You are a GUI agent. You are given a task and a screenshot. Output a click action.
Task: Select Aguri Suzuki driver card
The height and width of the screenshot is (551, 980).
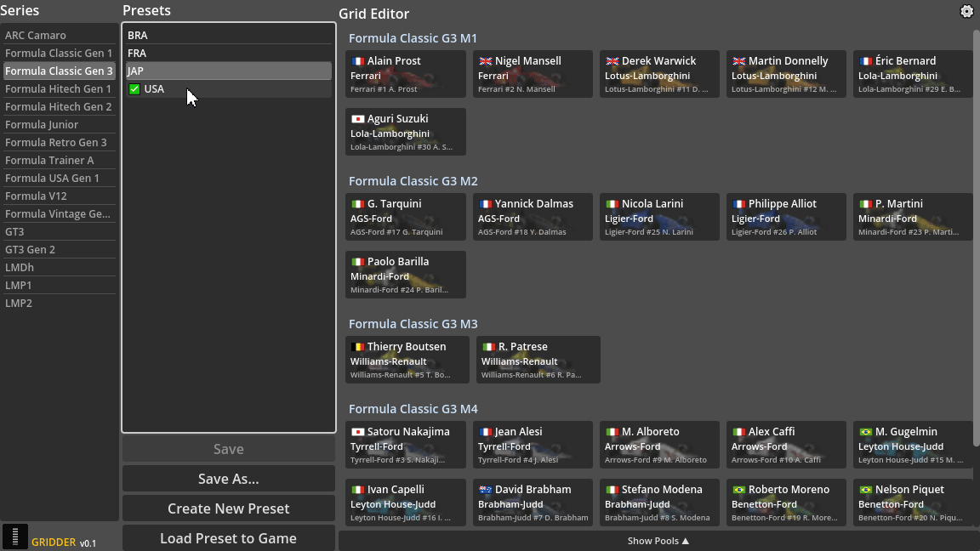pyautogui.click(x=406, y=132)
